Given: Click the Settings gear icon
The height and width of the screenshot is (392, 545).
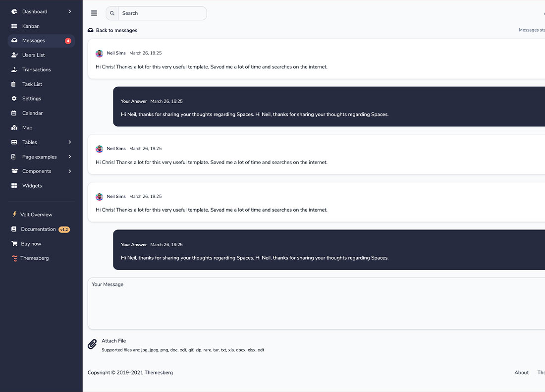Looking at the screenshot, I should click(14, 98).
